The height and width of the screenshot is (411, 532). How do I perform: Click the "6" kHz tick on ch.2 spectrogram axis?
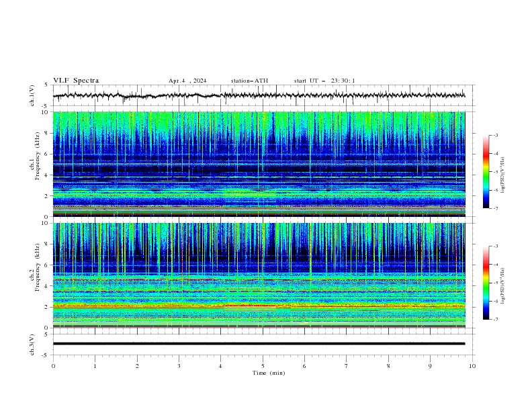point(47,265)
